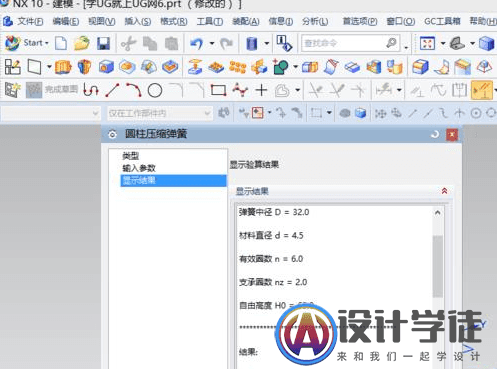Click the Revolve icon
Image resolution: width=498 pixels, height=369 pixels.
pyautogui.click(x=84, y=67)
